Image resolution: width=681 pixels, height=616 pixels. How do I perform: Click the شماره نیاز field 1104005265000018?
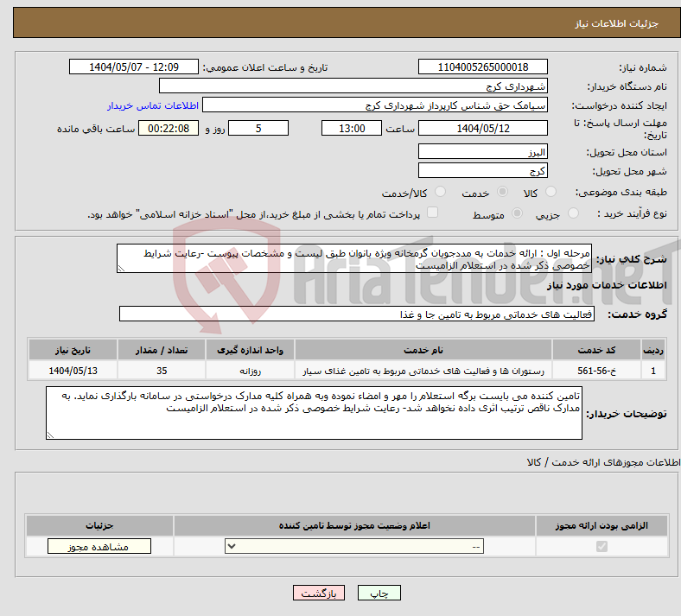[x=482, y=67]
